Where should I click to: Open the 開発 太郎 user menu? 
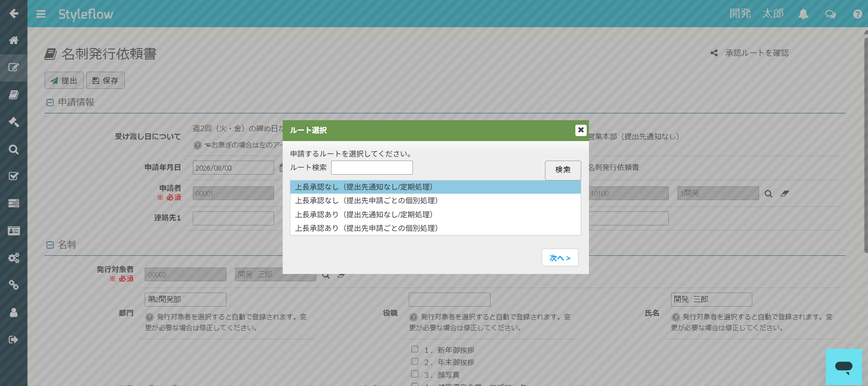[x=756, y=14]
